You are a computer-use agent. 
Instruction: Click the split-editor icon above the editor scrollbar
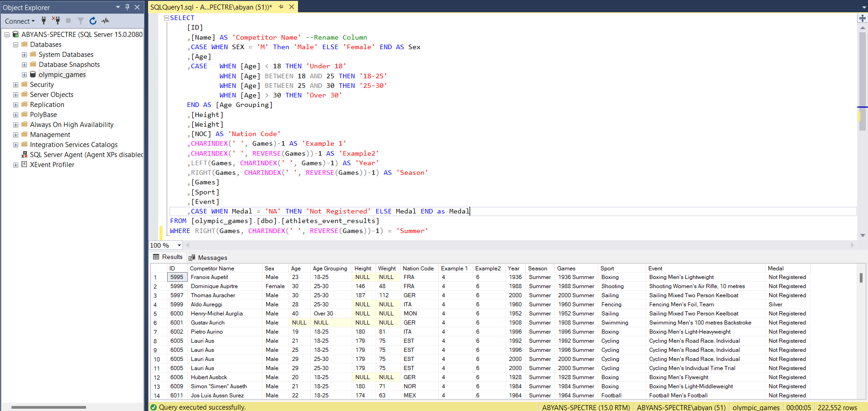click(862, 18)
